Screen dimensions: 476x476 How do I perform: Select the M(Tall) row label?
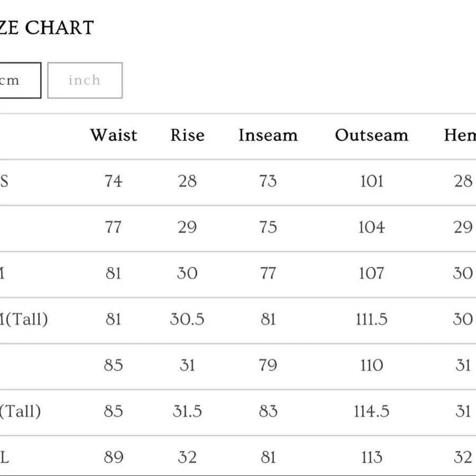(24, 319)
